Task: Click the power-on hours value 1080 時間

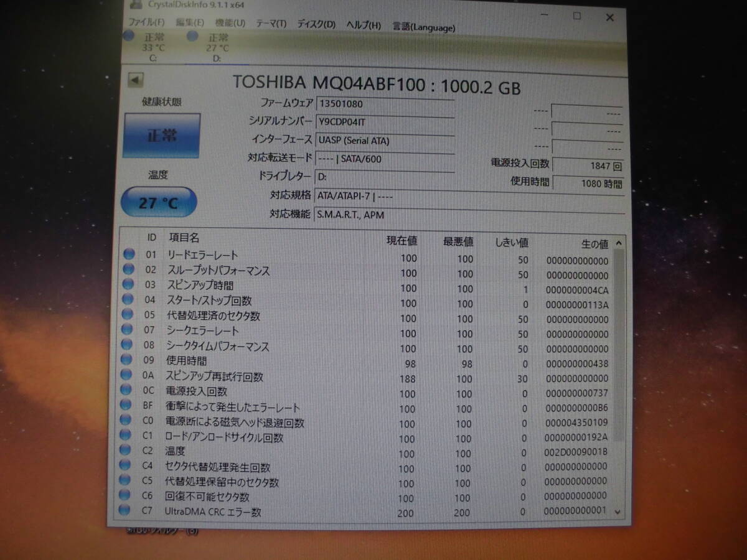Action: coord(588,183)
